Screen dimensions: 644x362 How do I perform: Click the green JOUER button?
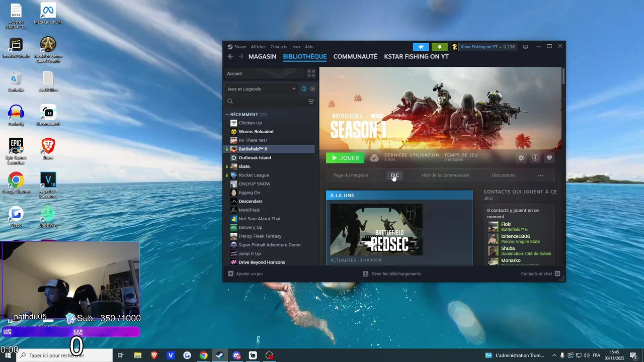tap(345, 158)
